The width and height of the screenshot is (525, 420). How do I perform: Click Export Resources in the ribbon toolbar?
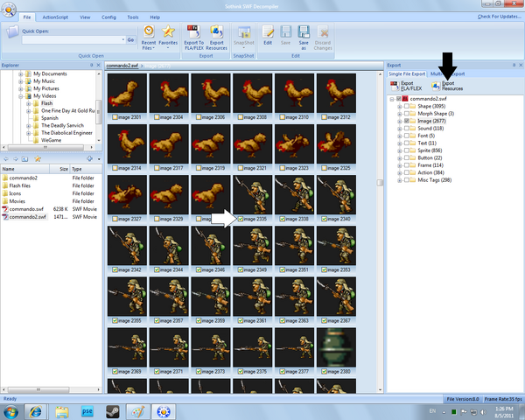(x=216, y=37)
